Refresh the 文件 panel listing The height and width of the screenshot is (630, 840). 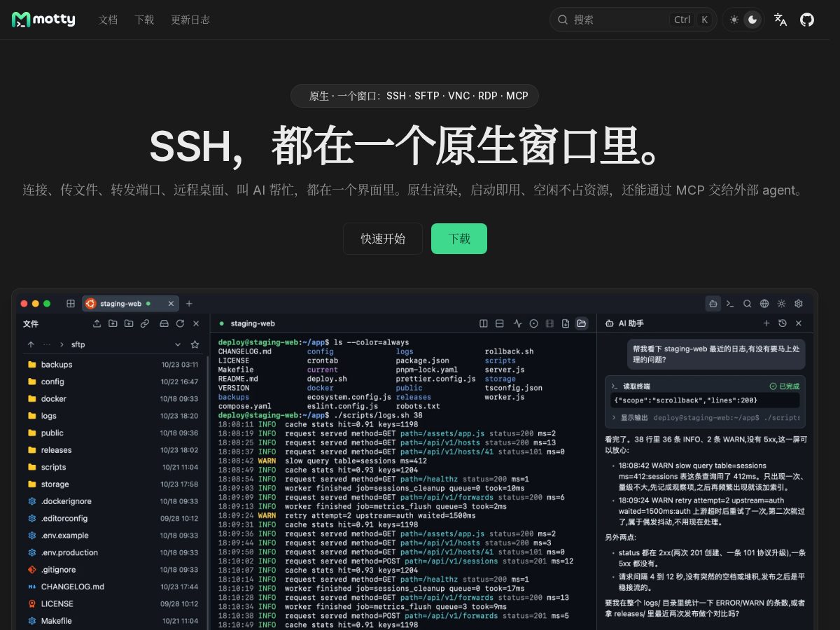click(x=180, y=323)
